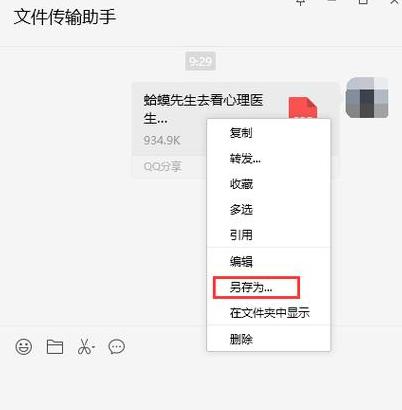Open the emoji picker smiley icon
This screenshot has width=402, height=410.
pyautogui.click(x=24, y=347)
